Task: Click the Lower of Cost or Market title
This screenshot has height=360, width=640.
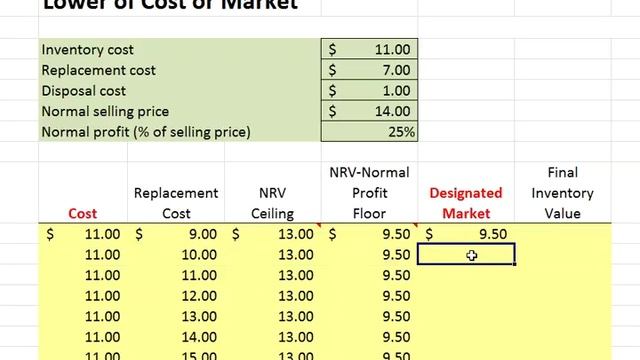Action: pyautogui.click(x=170, y=5)
